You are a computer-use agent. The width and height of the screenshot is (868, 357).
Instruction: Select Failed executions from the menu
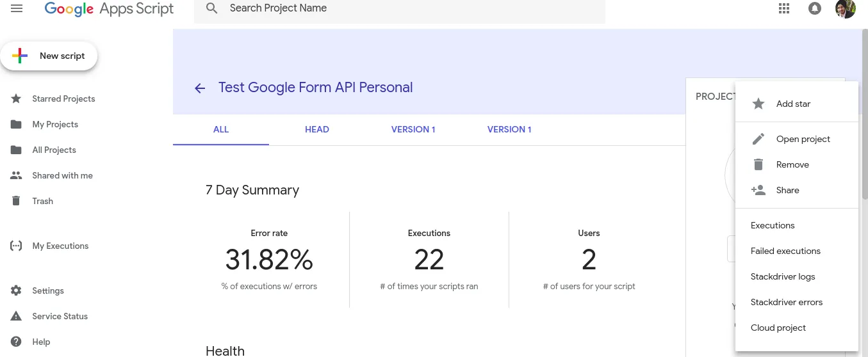[785, 251]
